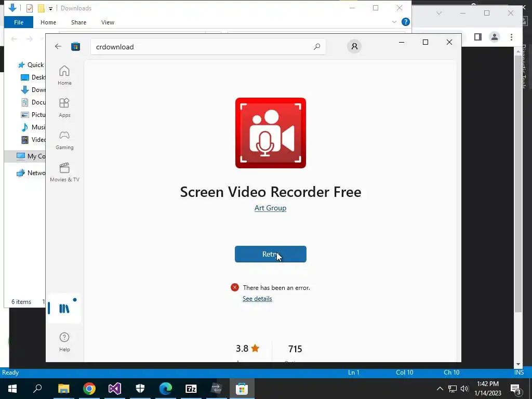Click Ln 1 in the status bar

click(x=353, y=372)
